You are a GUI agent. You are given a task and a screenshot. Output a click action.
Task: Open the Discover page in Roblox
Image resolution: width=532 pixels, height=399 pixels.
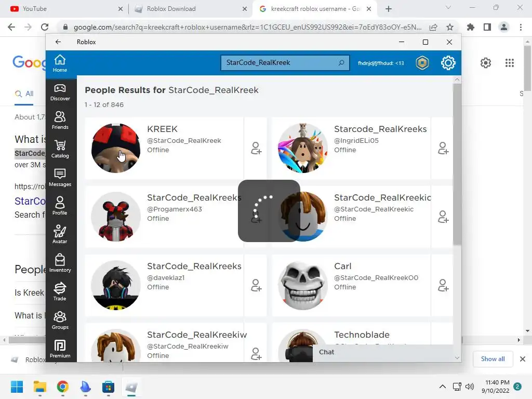pyautogui.click(x=60, y=92)
